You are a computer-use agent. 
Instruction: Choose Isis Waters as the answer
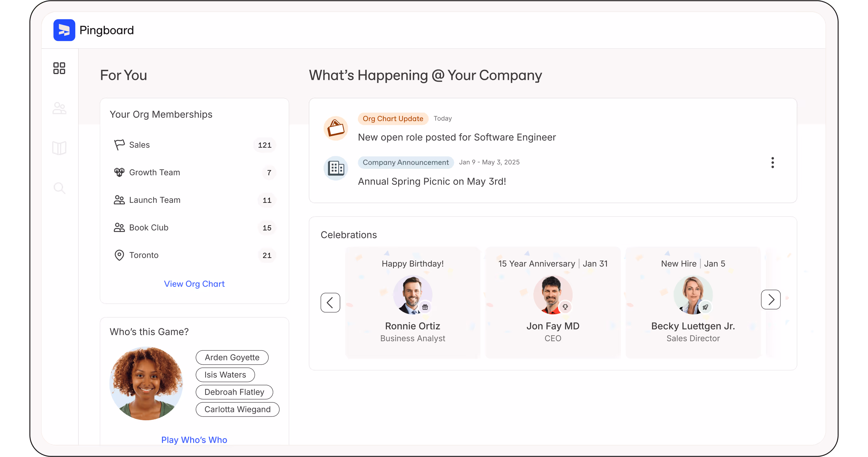click(225, 375)
